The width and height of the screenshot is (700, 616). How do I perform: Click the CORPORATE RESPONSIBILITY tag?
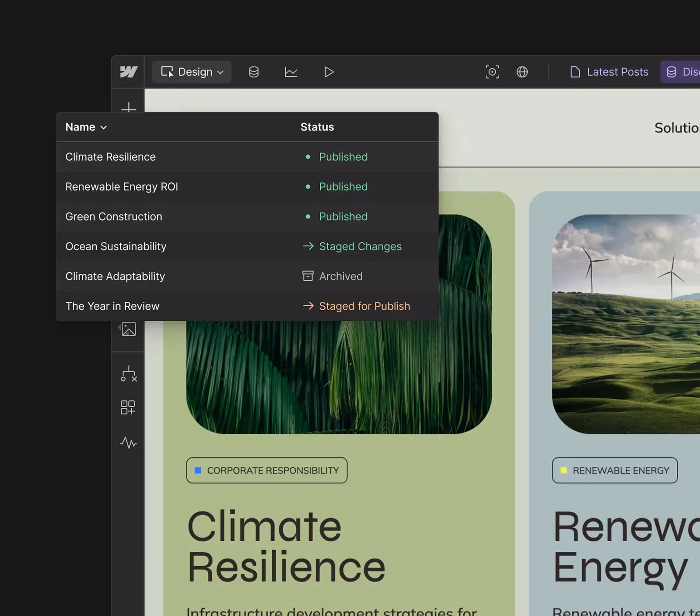[x=267, y=470]
